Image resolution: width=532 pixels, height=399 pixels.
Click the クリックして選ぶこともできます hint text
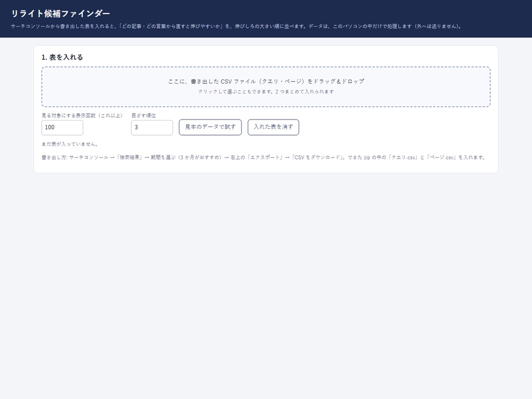(266, 91)
